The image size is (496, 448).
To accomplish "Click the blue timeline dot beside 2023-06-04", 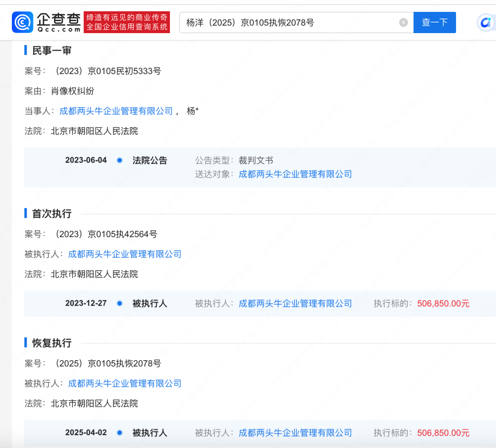I will (x=119, y=160).
